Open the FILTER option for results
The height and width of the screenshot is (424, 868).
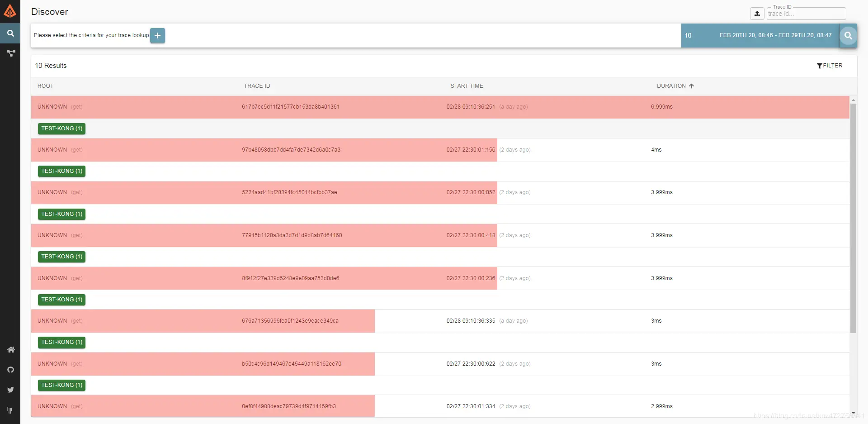(x=830, y=66)
